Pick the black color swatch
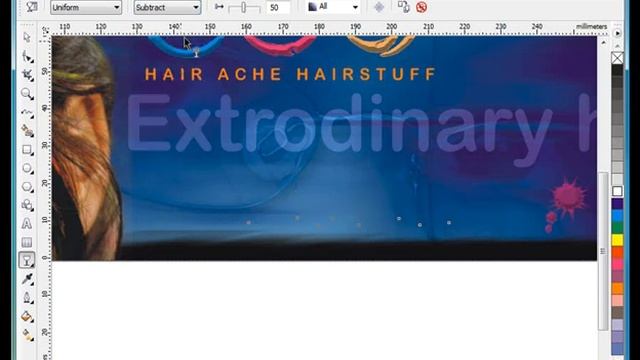This screenshot has width=640, height=360. tap(618, 70)
